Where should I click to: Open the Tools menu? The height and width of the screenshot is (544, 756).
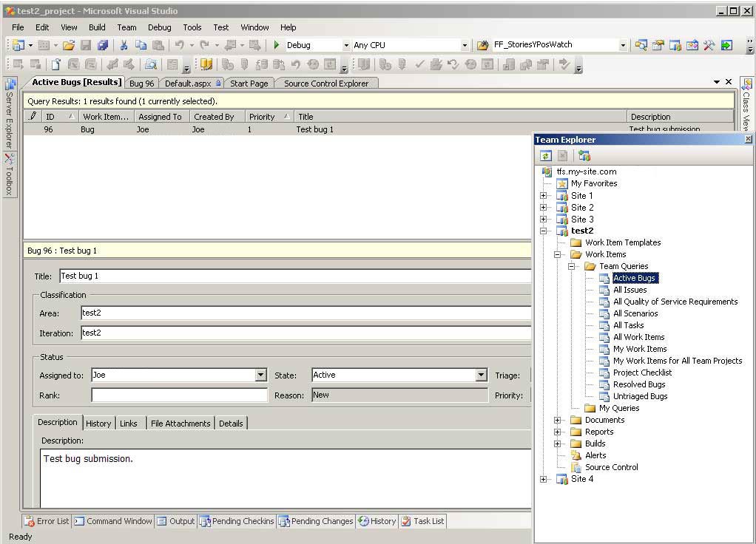tap(192, 27)
